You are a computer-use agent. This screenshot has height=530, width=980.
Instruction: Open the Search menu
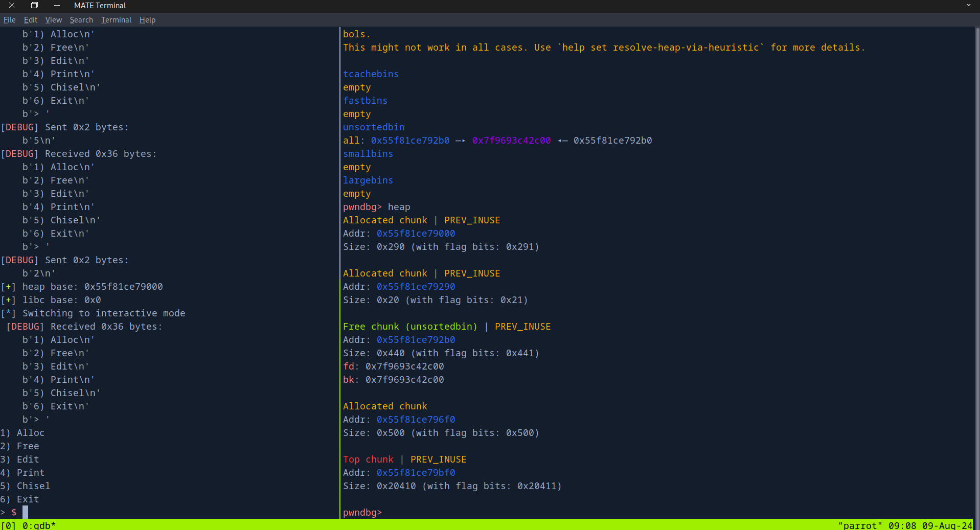[x=81, y=20]
